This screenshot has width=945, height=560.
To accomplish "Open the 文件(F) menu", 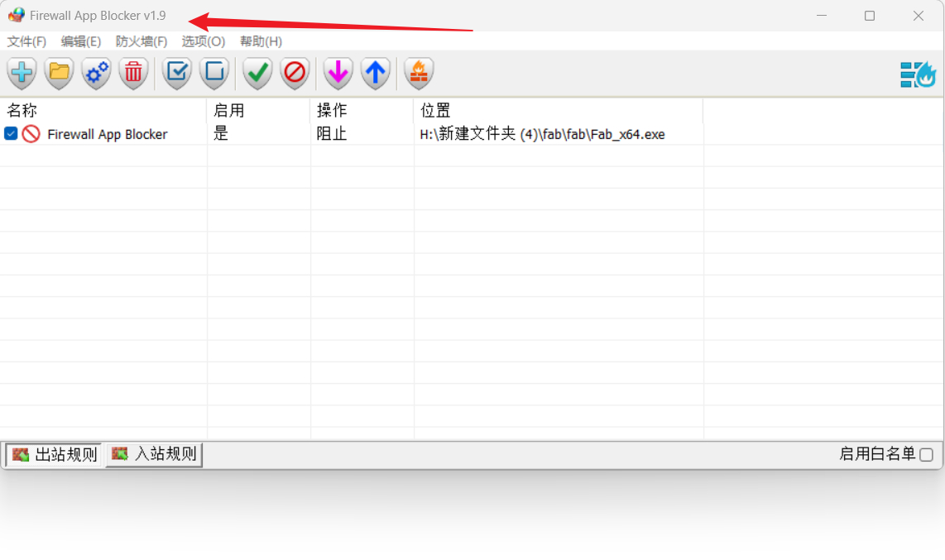I will [x=26, y=41].
